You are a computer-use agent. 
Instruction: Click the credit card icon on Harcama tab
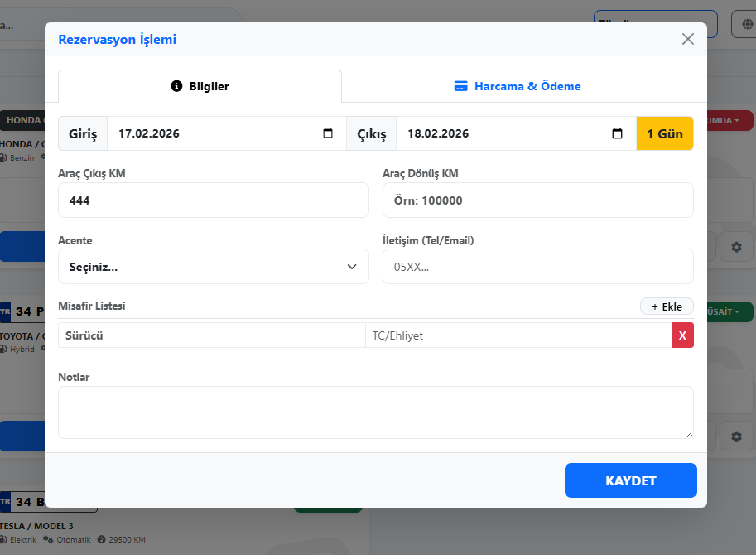click(461, 86)
